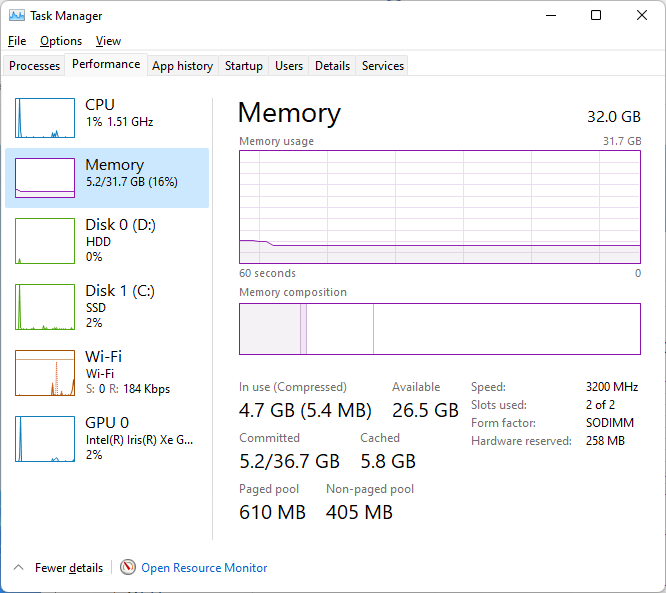Select Disk 1 (C:) SSD entry
Image resolution: width=666 pixels, height=593 pixels.
coord(107,307)
